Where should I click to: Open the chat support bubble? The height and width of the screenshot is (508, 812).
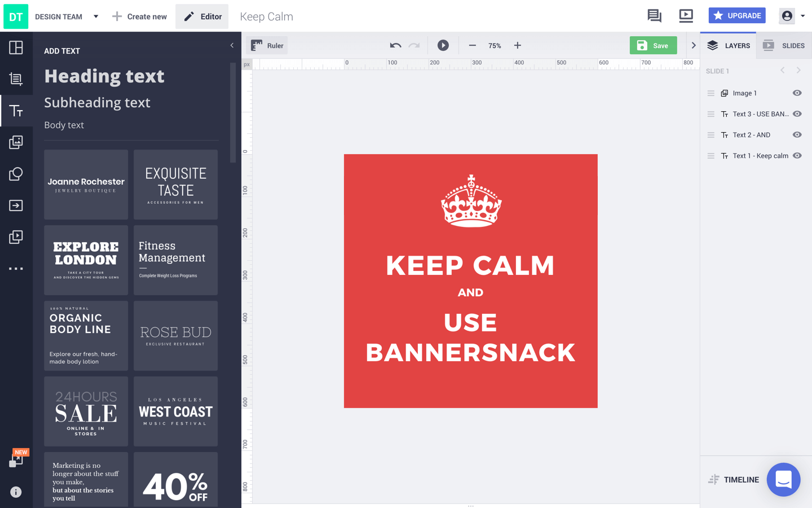click(x=783, y=480)
